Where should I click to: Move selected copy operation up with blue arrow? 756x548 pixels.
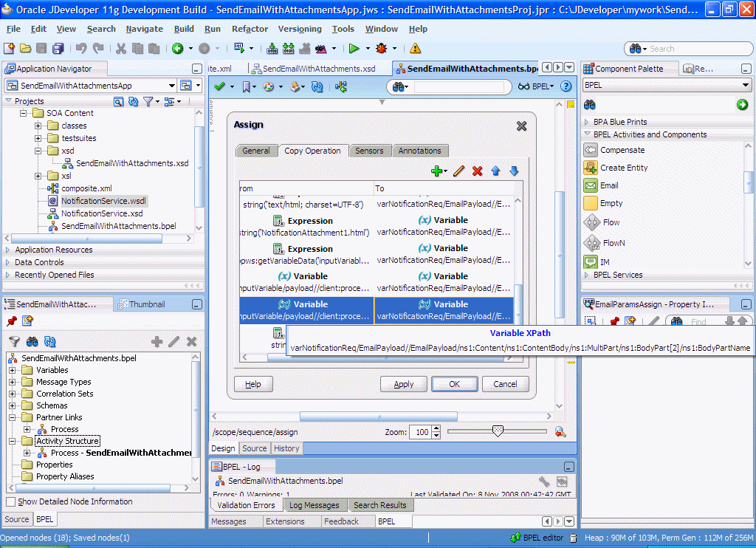point(495,171)
